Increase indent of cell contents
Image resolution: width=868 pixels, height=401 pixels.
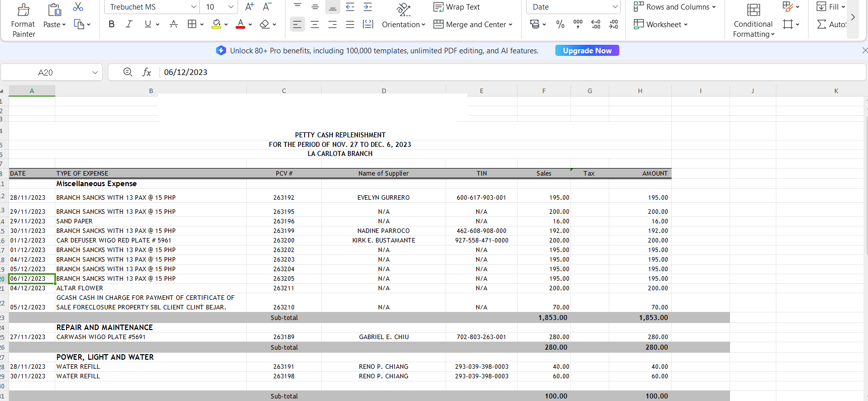(368, 7)
